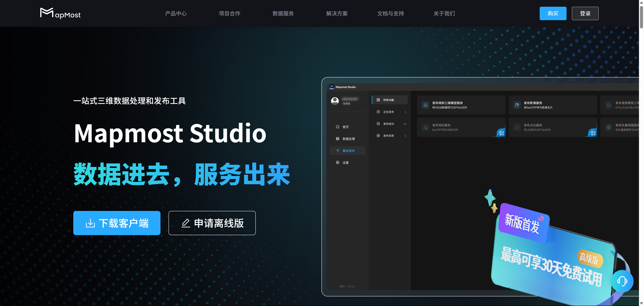Click the 服务发布 paper-plane icon in the Studio sidebar

pyautogui.click(x=337, y=150)
